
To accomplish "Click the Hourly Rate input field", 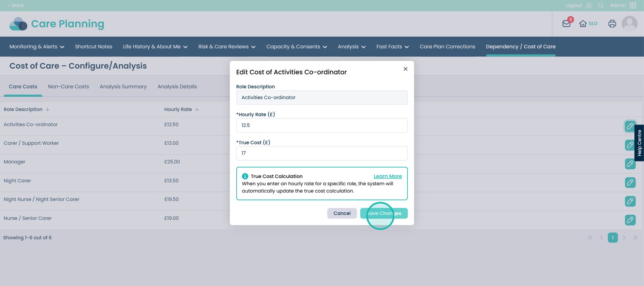I will (322, 125).
